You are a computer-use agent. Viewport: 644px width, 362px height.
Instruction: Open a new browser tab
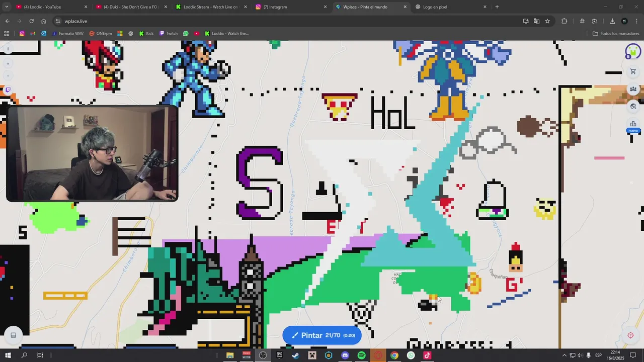point(497,7)
